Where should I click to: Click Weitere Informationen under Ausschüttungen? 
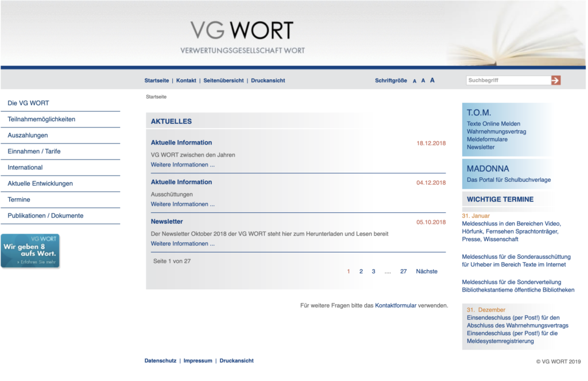[183, 204]
